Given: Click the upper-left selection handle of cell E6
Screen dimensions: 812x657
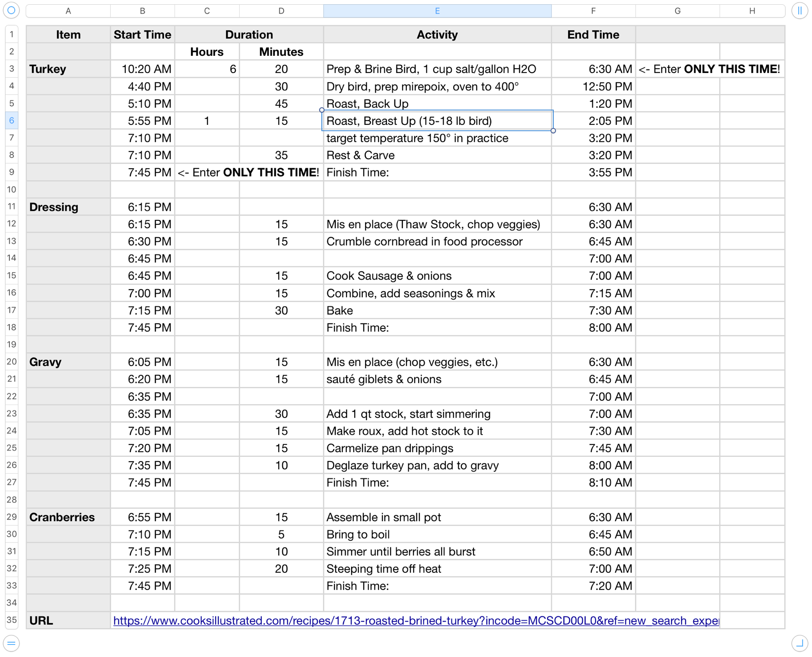Looking at the screenshot, I should [x=322, y=110].
